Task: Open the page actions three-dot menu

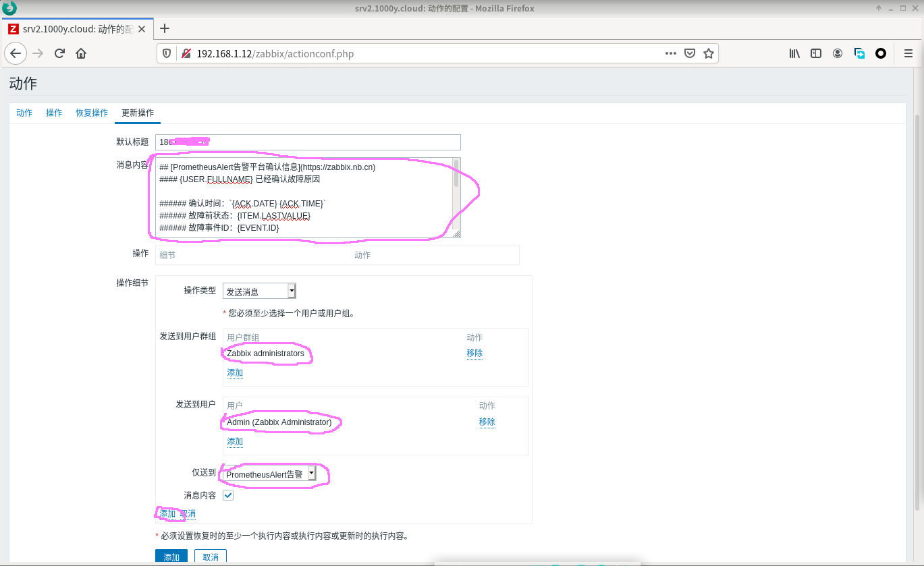Action: click(670, 53)
